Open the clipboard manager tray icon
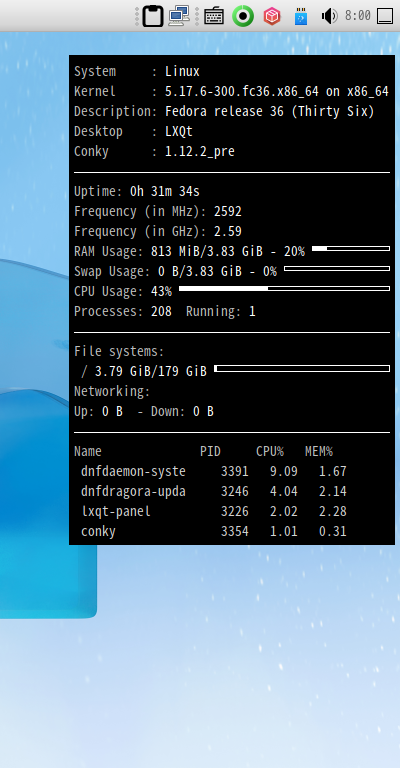The height and width of the screenshot is (768, 400). click(x=153, y=16)
